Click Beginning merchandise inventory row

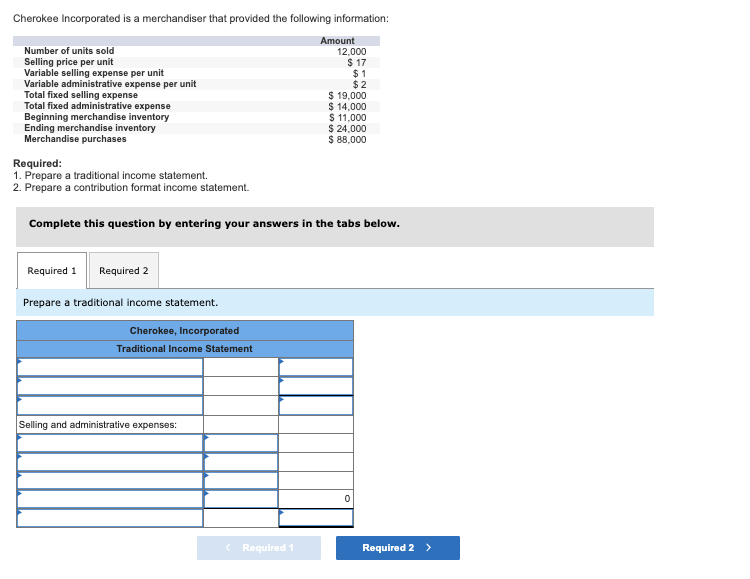coord(196,117)
